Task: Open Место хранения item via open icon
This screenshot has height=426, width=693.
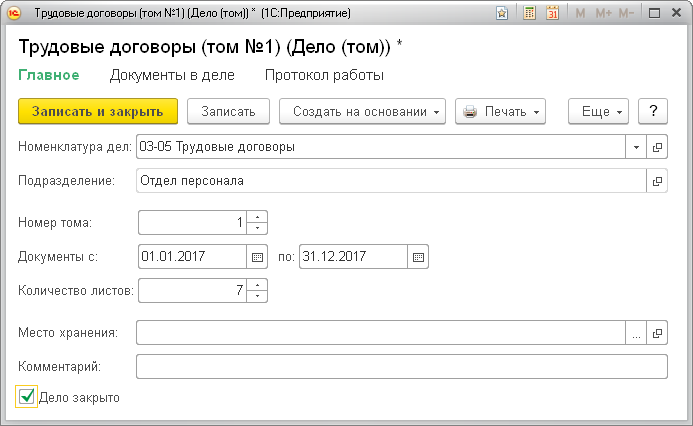Action: click(x=657, y=333)
